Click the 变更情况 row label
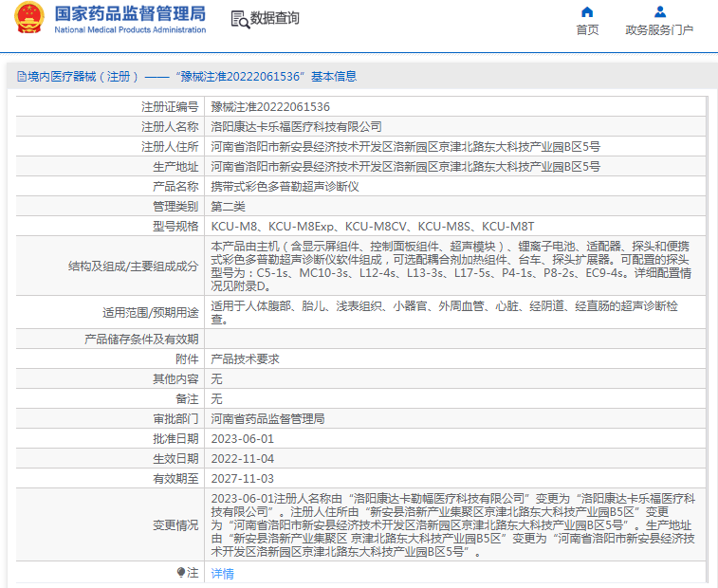This screenshot has width=718, height=588. (x=175, y=525)
